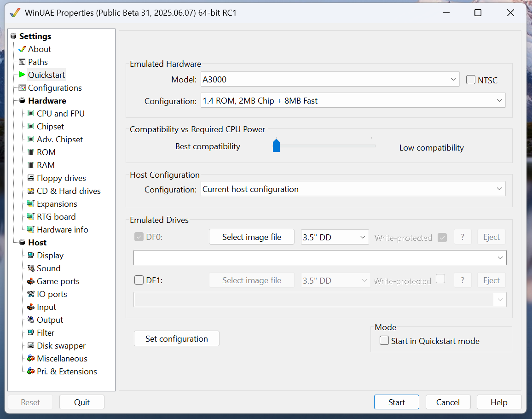Click the Configurations list icon
The image size is (532, 419).
[22, 88]
